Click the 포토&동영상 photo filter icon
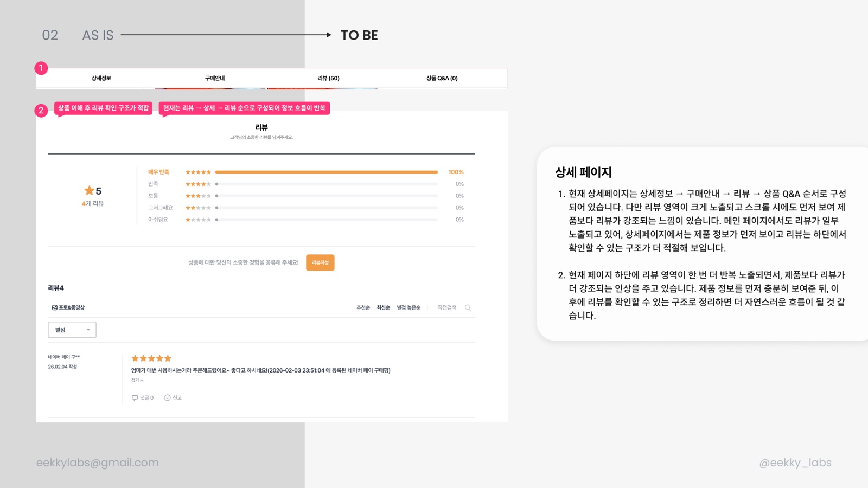 tap(54, 307)
